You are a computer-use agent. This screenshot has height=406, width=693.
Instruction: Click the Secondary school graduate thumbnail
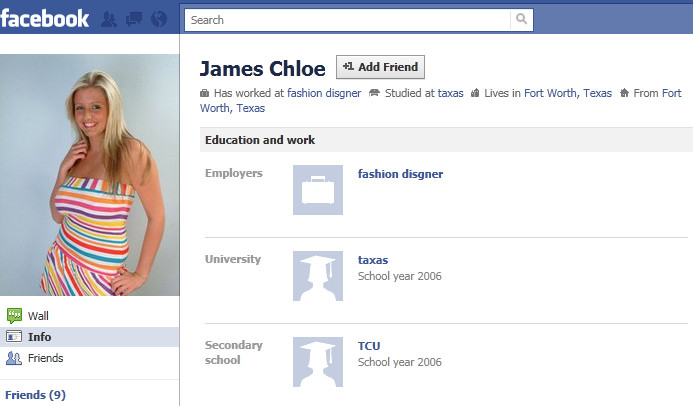pos(318,362)
